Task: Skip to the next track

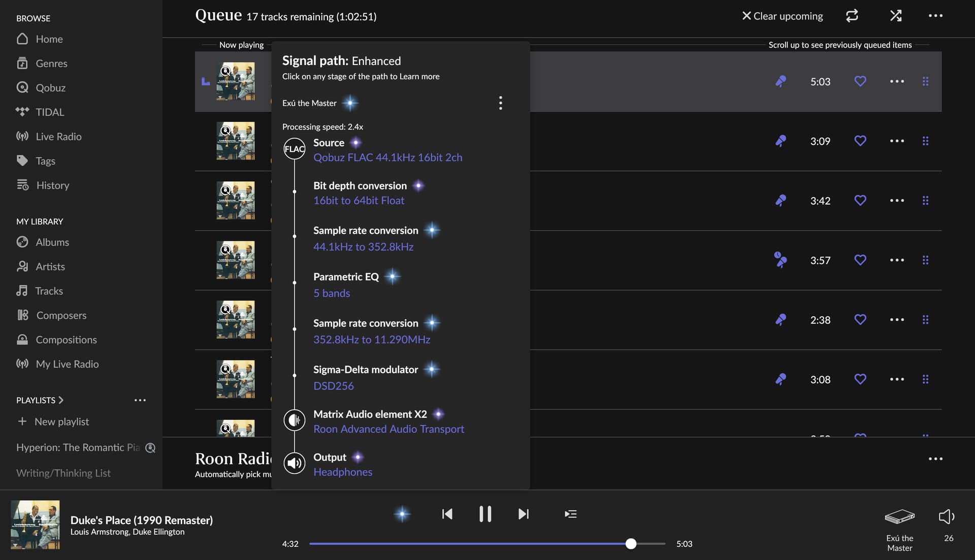Action: click(x=524, y=514)
